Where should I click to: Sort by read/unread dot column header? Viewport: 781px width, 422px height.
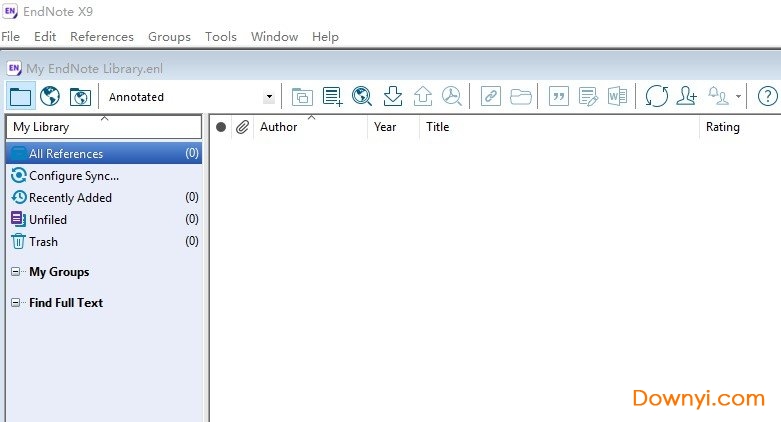click(x=221, y=127)
